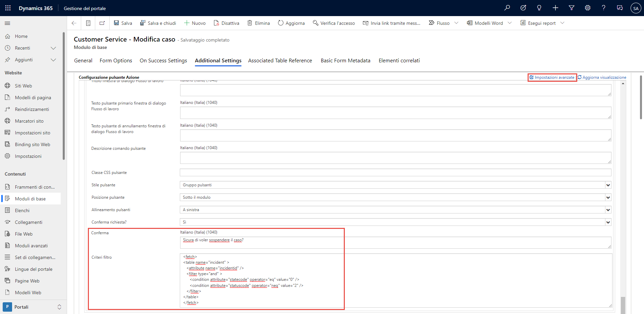Expand the Flusso command dropdown arrow
This screenshot has width=644, height=314.
click(x=457, y=23)
